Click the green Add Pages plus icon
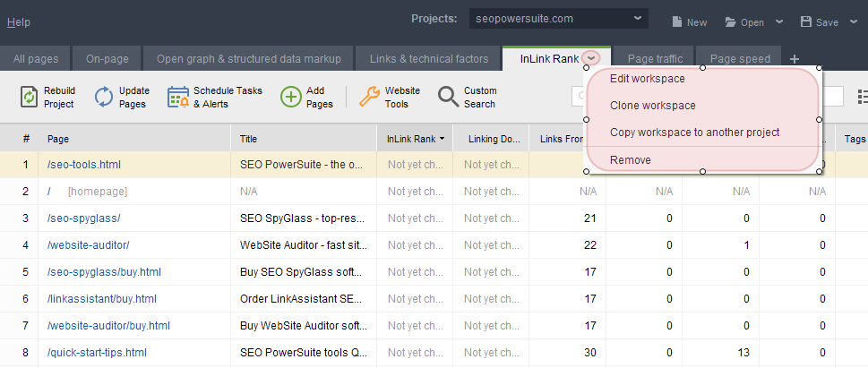 point(290,97)
